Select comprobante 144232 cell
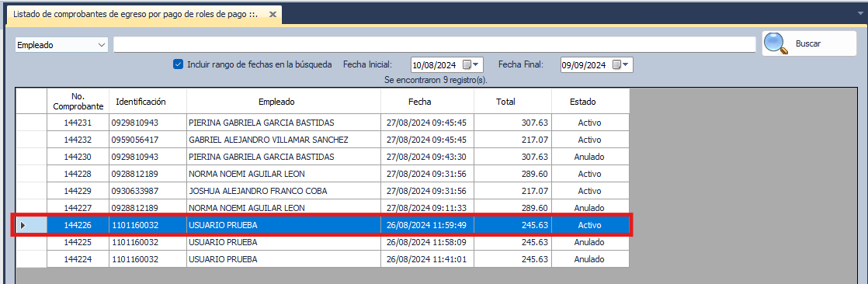Screen dimensions: 868x284 pos(78,140)
